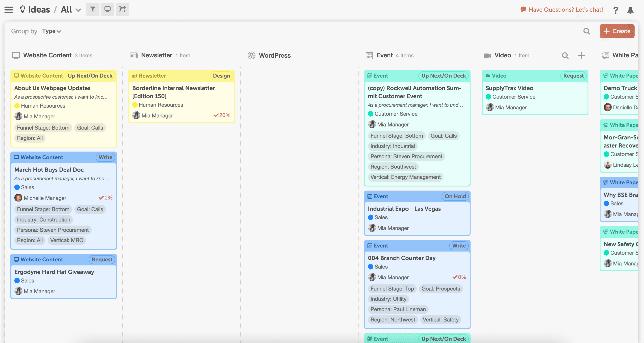Open the Ideas breadcrumb
This screenshot has height=343, width=644.
[39, 9]
